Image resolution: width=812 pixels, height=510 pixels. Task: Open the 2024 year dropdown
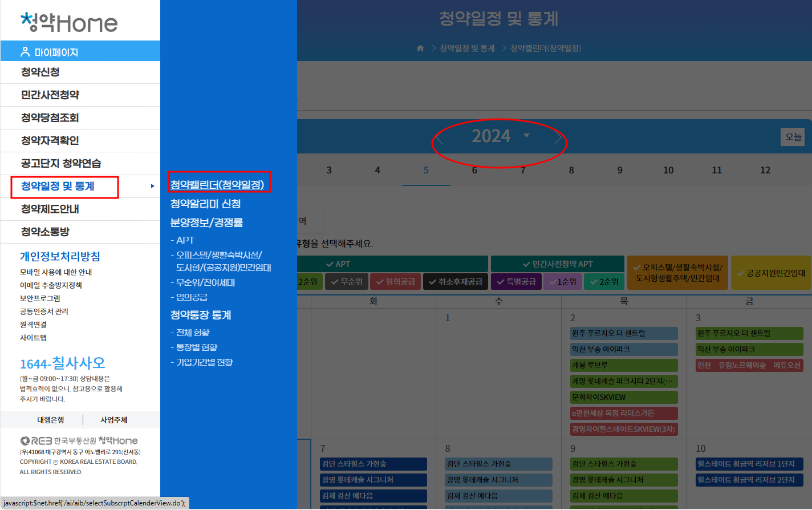(x=527, y=136)
